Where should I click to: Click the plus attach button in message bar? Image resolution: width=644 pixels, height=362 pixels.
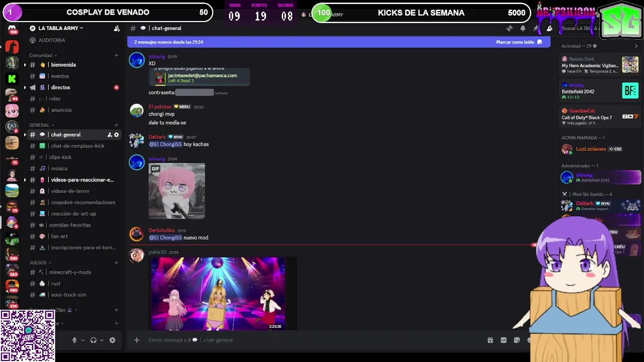click(136, 340)
